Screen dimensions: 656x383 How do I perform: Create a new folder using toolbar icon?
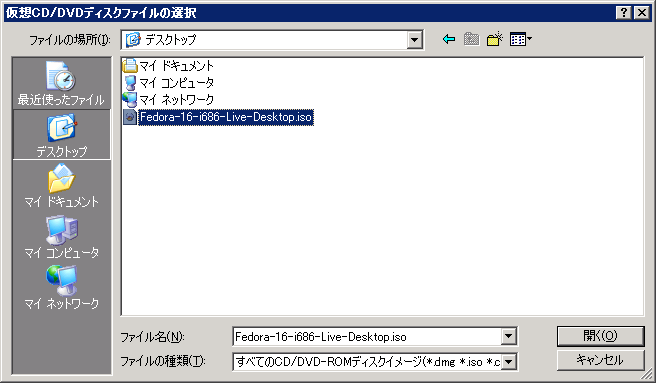(495, 39)
